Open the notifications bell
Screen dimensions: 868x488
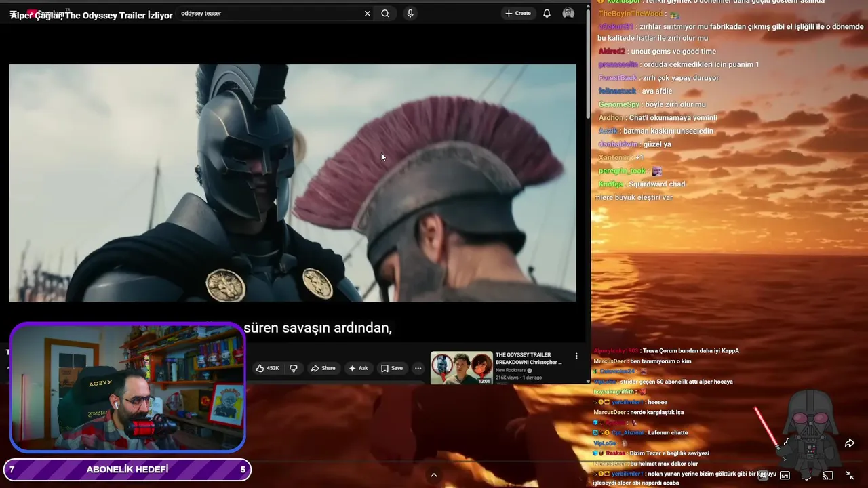tap(547, 14)
